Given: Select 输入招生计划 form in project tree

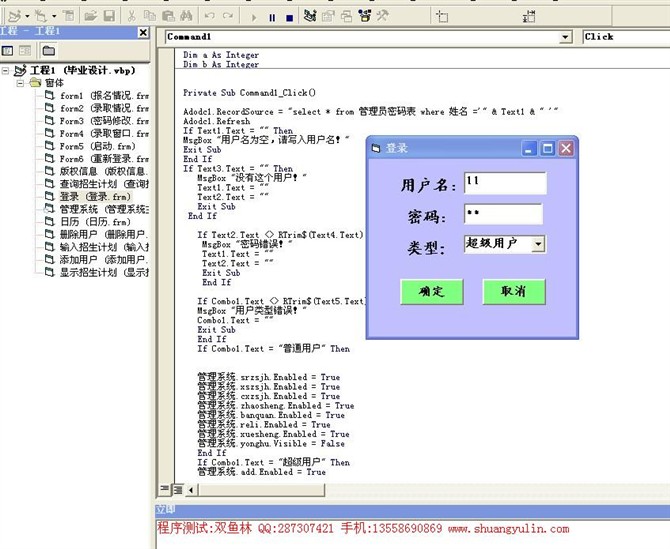Looking at the screenshot, I should pos(97,247).
